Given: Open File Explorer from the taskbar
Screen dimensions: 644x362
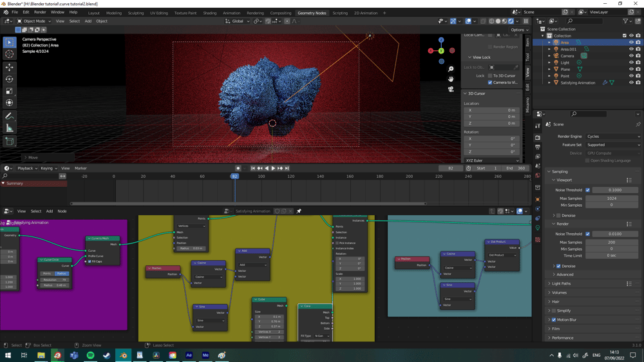Looking at the screenshot, I should 41,355.
